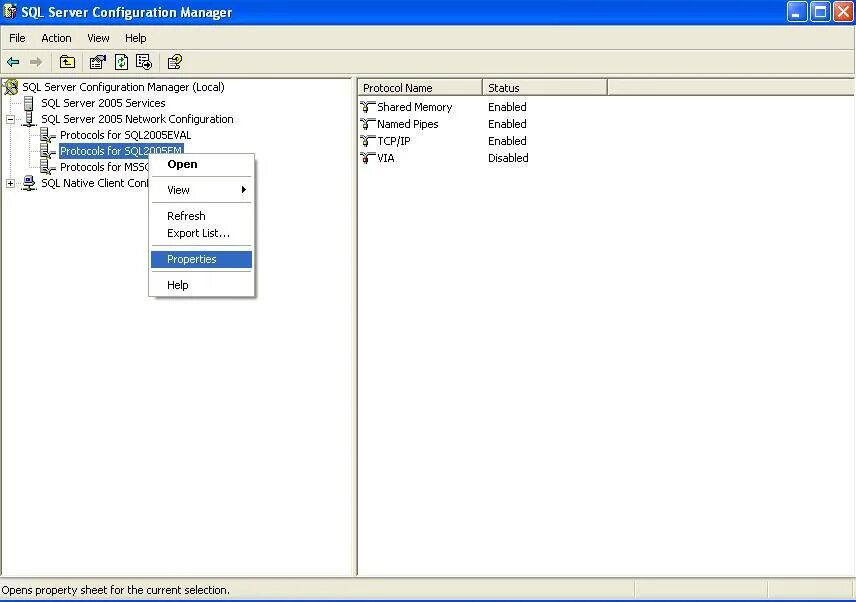Choose Help in the context menu
The image size is (856, 602).
click(201, 285)
